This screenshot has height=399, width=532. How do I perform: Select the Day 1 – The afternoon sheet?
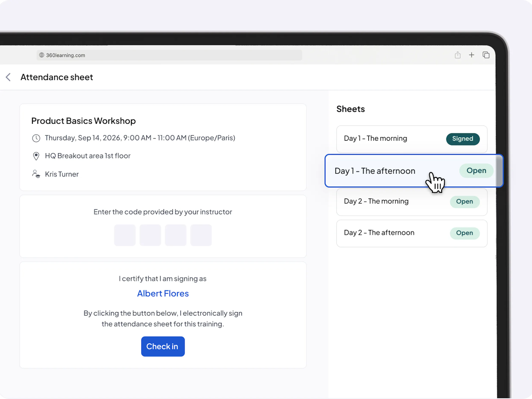(414, 171)
